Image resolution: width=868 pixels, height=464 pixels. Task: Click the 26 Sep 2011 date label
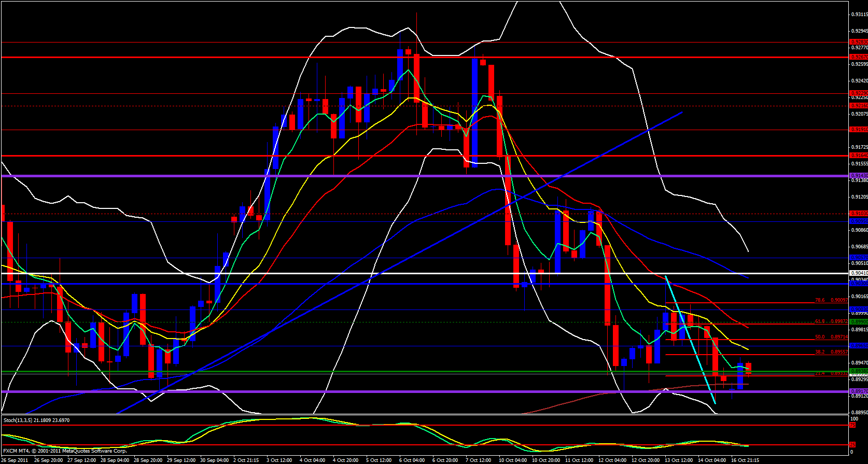[x=15, y=460]
